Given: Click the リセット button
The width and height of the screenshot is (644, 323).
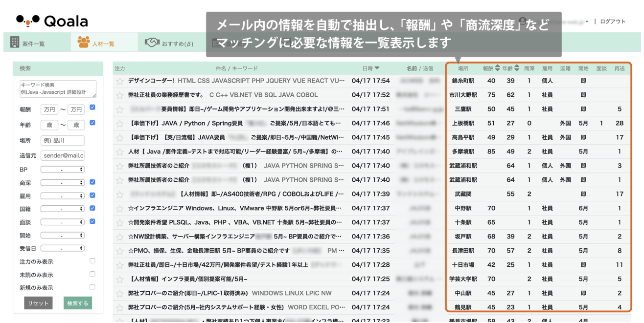Looking at the screenshot, I should pos(38,303).
